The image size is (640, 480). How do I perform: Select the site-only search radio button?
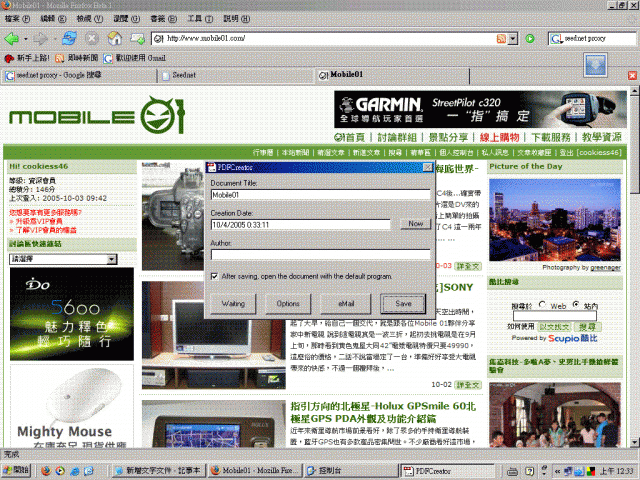click(x=576, y=304)
